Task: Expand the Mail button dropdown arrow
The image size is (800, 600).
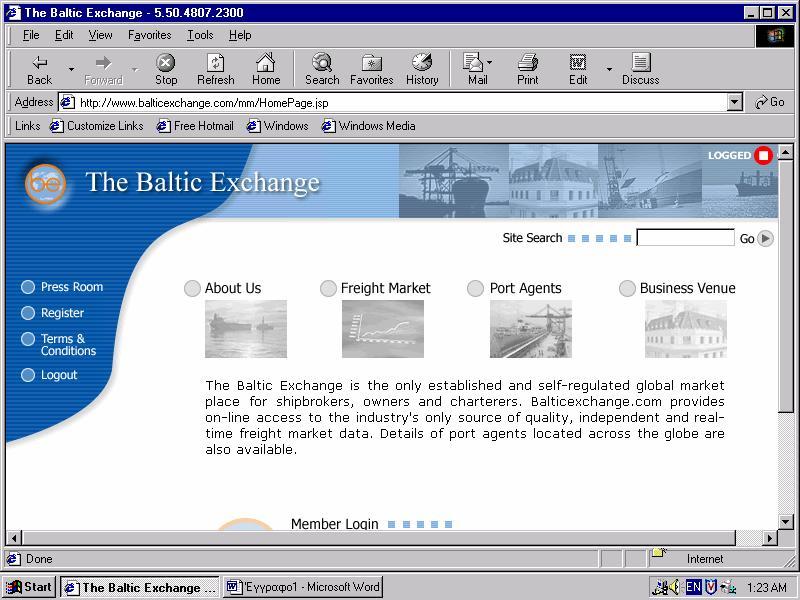Action: click(490, 62)
